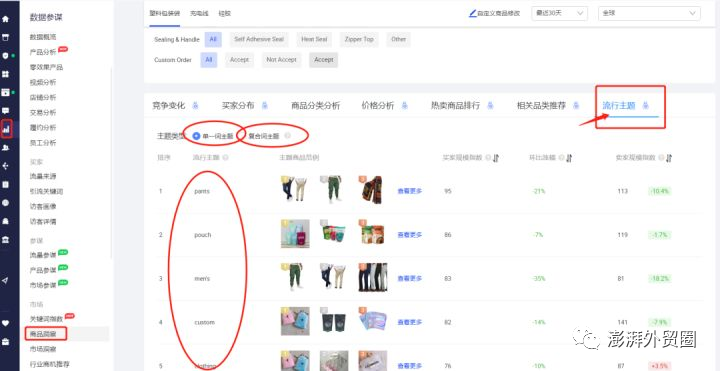Screen dimensions: 720x371
Task: Open 访客画像 in the sidebar menu
Action: point(43,207)
